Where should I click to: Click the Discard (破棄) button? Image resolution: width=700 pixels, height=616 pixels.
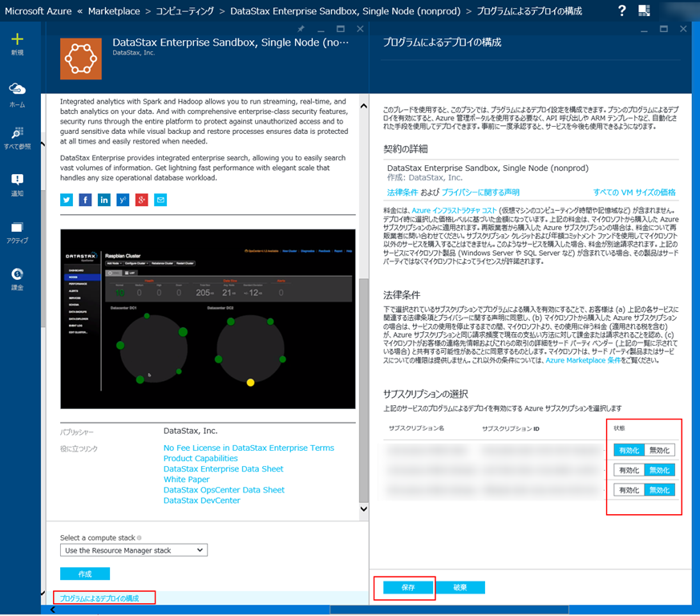tap(460, 587)
